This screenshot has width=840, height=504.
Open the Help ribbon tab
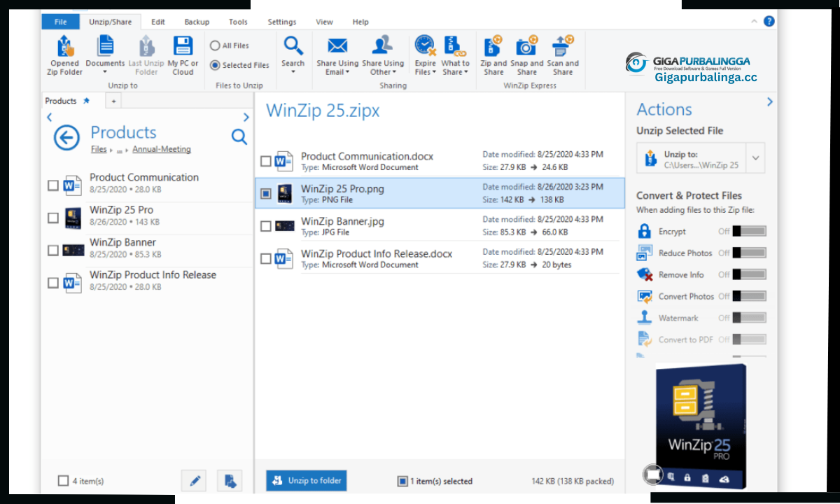point(360,22)
